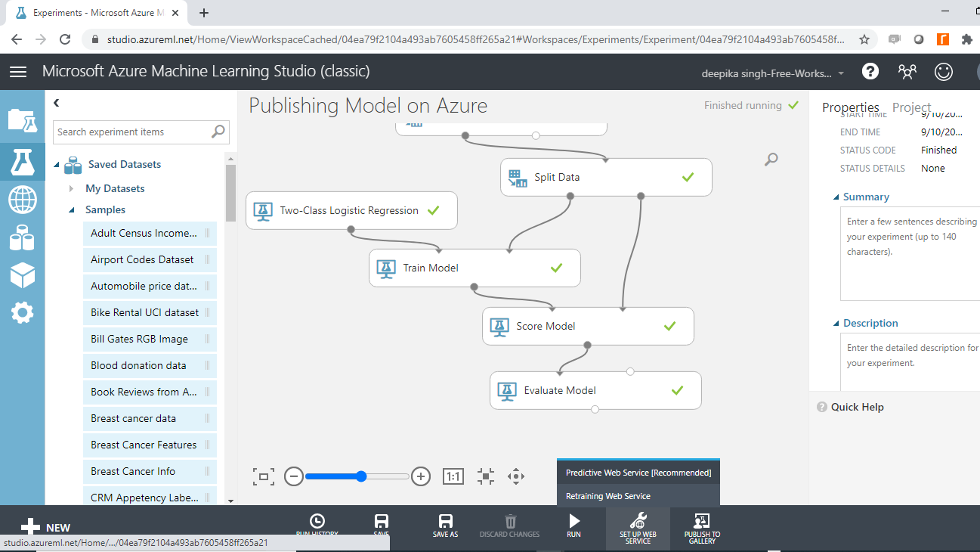Choose Predictive Web Service [Recommended]
980x552 pixels.
coord(638,473)
